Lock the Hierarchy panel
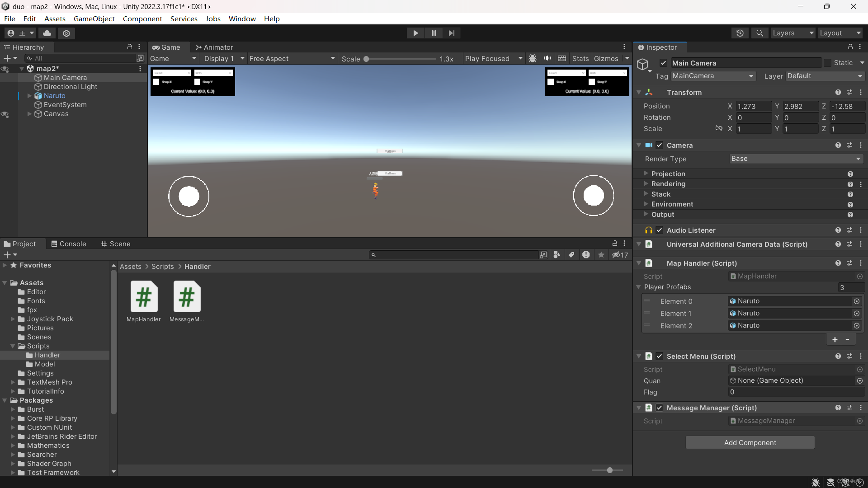Viewport: 868px width, 488px height. click(x=130, y=47)
